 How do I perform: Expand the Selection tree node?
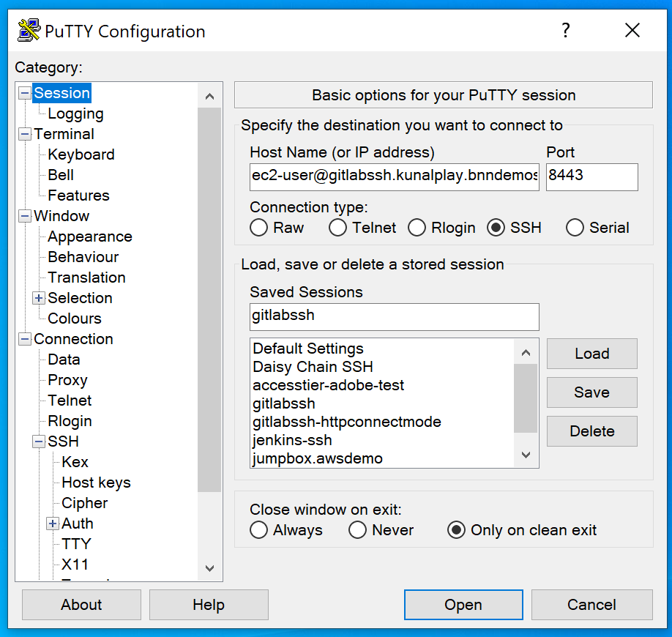[39, 298]
